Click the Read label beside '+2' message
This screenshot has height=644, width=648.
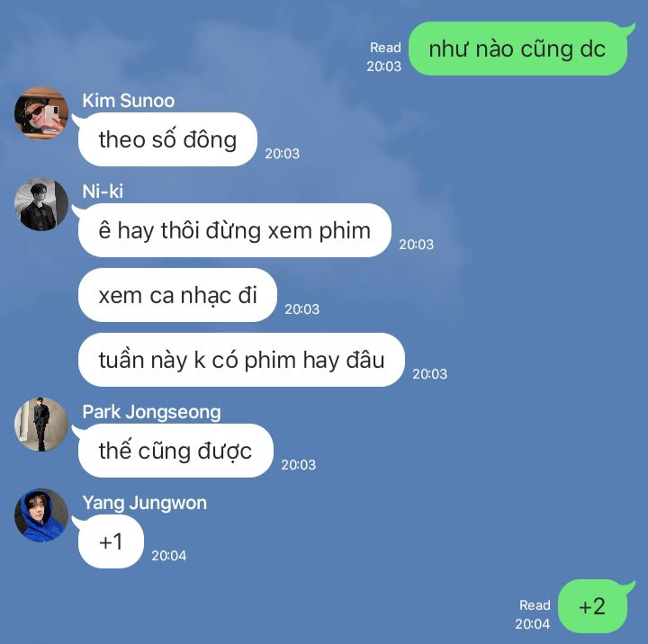(x=535, y=605)
